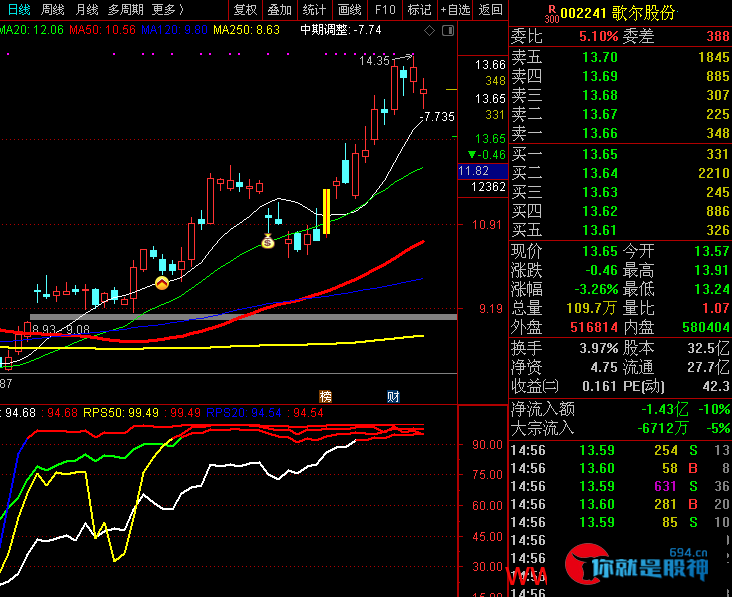
Task: Click the 买五 13.61 order row
Action: pos(620,231)
